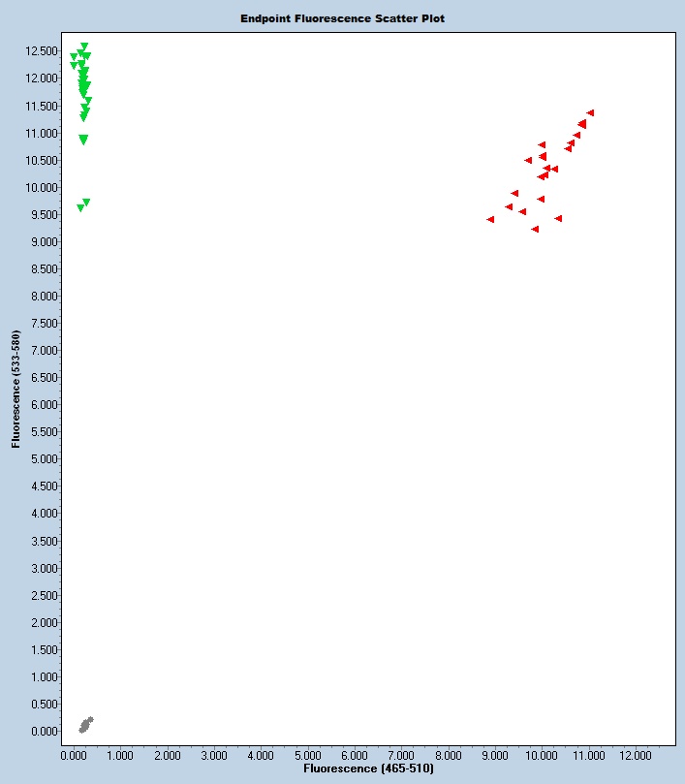This screenshot has height=784, width=685.
Task: Click the Fluorescence (465-510) x-axis label
Action: click(368, 768)
